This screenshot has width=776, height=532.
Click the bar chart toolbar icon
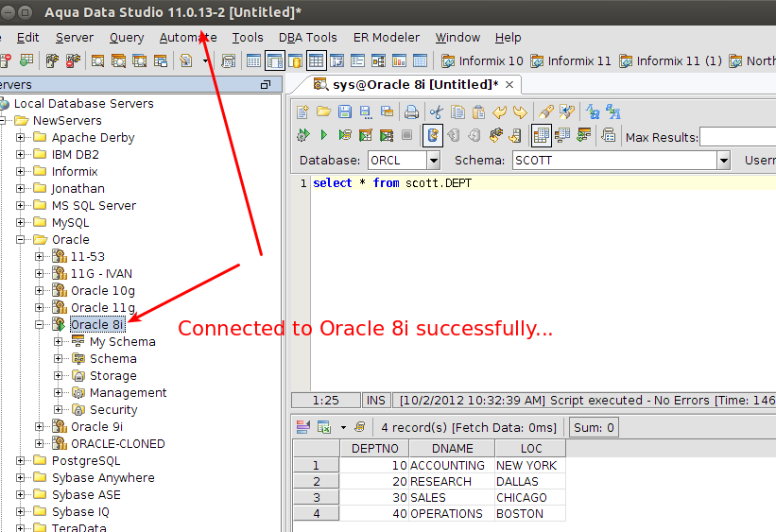click(x=399, y=61)
